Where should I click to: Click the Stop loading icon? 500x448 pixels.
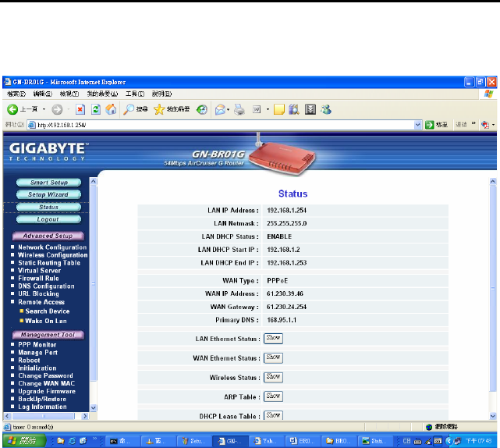pyautogui.click(x=80, y=109)
